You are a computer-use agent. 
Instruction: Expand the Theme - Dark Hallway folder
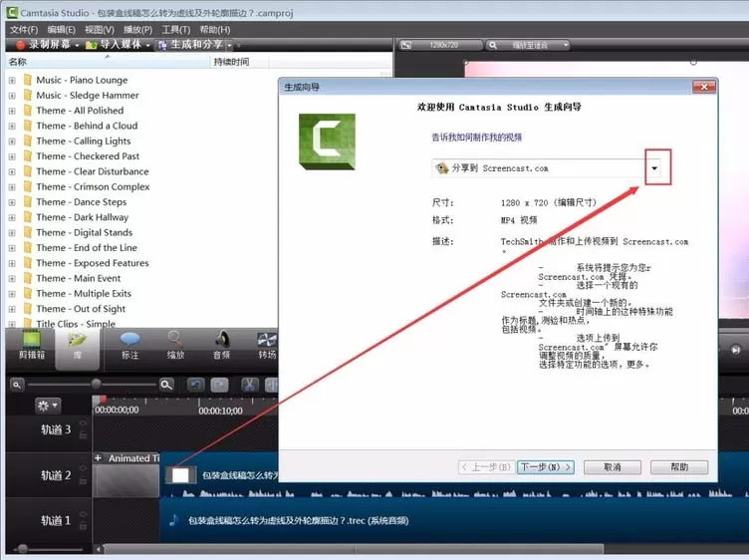pos(12,217)
